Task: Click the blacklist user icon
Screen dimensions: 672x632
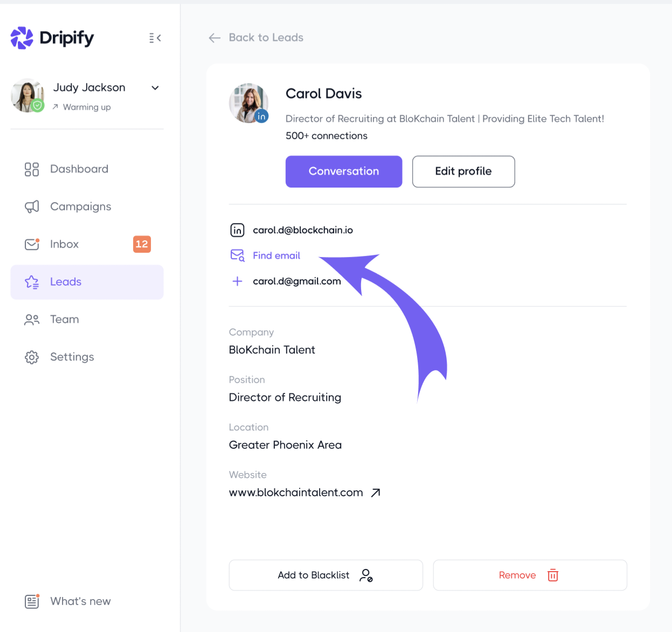Action: pos(366,575)
